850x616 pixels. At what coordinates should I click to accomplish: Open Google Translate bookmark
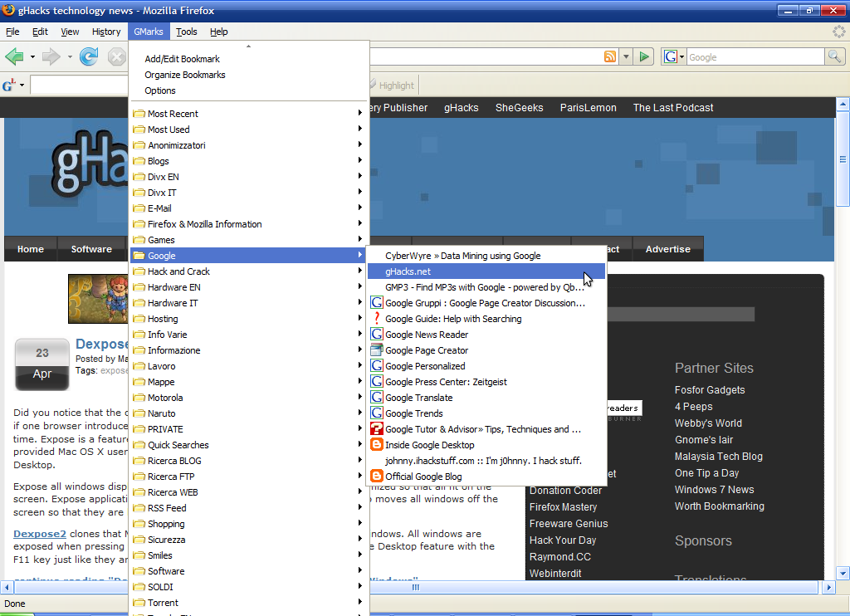tap(486, 398)
